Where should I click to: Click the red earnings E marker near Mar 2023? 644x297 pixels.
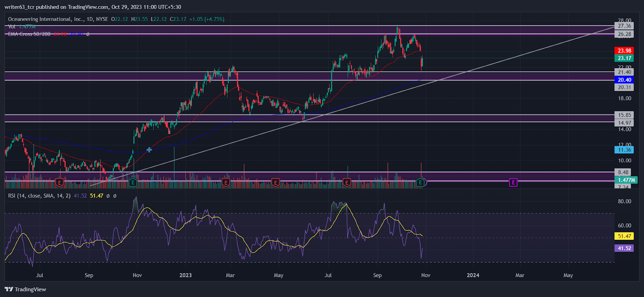pyautogui.click(x=226, y=183)
